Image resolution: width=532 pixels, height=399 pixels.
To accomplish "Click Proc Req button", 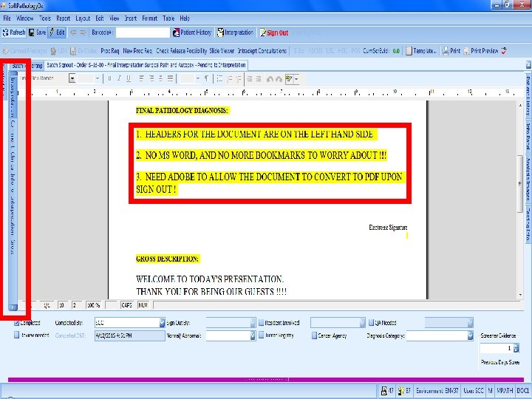I will pos(110,51).
